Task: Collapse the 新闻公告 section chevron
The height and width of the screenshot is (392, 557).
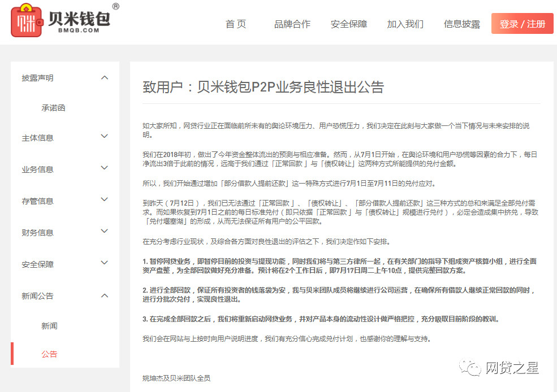Action: tap(105, 295)
